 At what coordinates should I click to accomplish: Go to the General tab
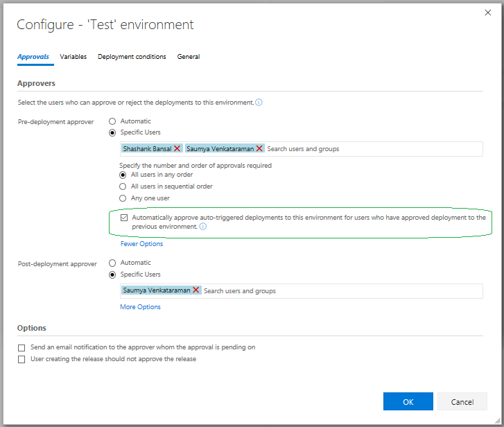pyautogui.click(x=189, y=57)
